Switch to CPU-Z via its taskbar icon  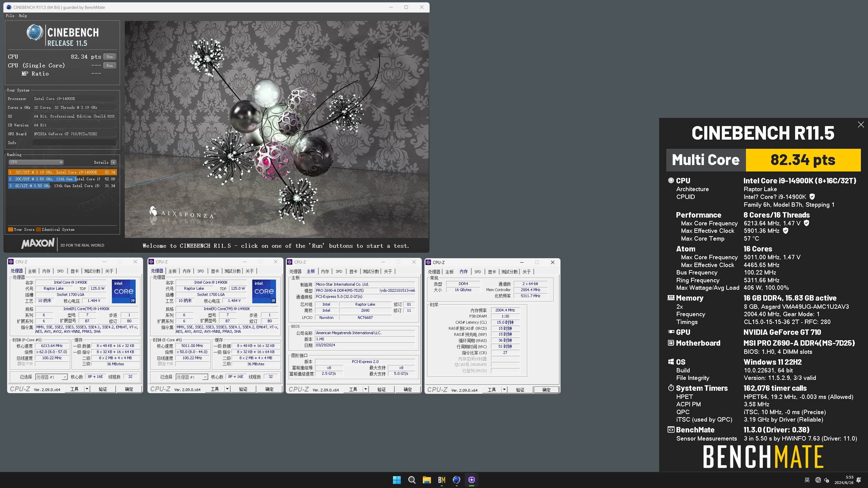[471, 480]
